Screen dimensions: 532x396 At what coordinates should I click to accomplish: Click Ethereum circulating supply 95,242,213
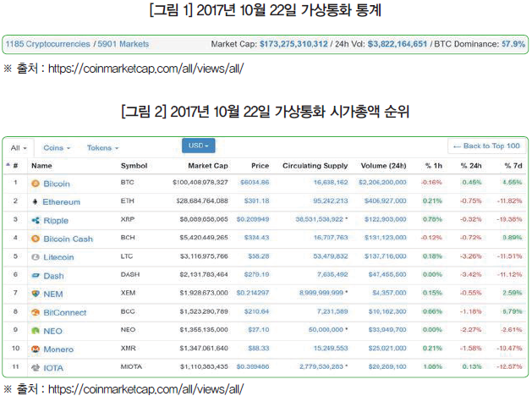pos(331,201)
